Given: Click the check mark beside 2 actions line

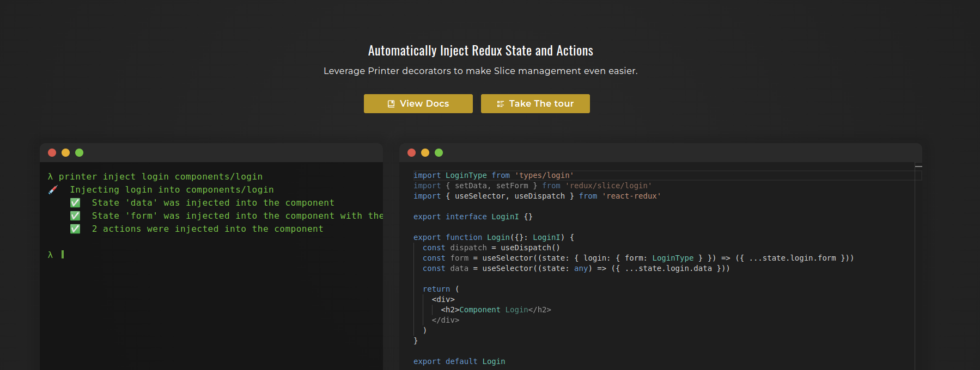Looking at the screenshot, I should (x=75, y=229).
